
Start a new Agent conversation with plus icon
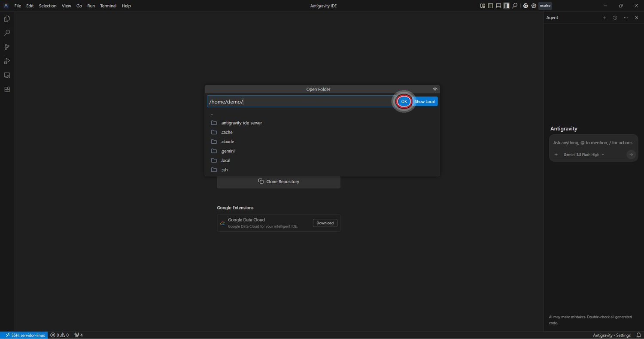[605, 18]
